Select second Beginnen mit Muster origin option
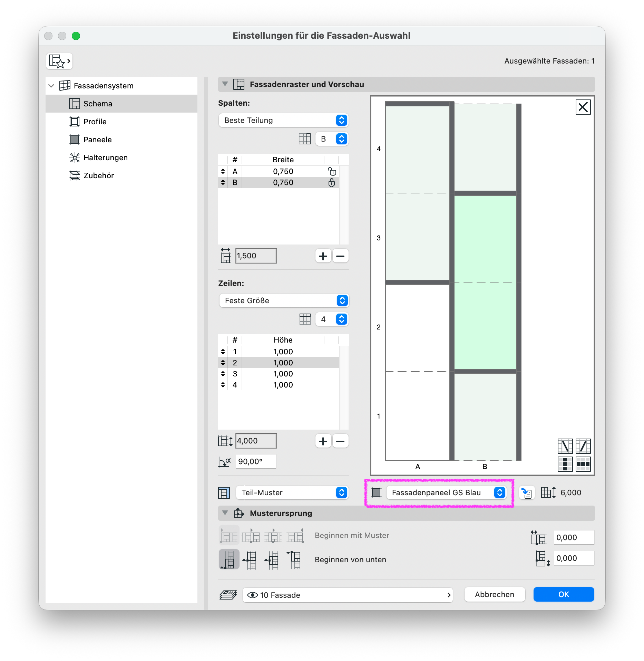Screen dimensions: 644x661 [251, 535]
